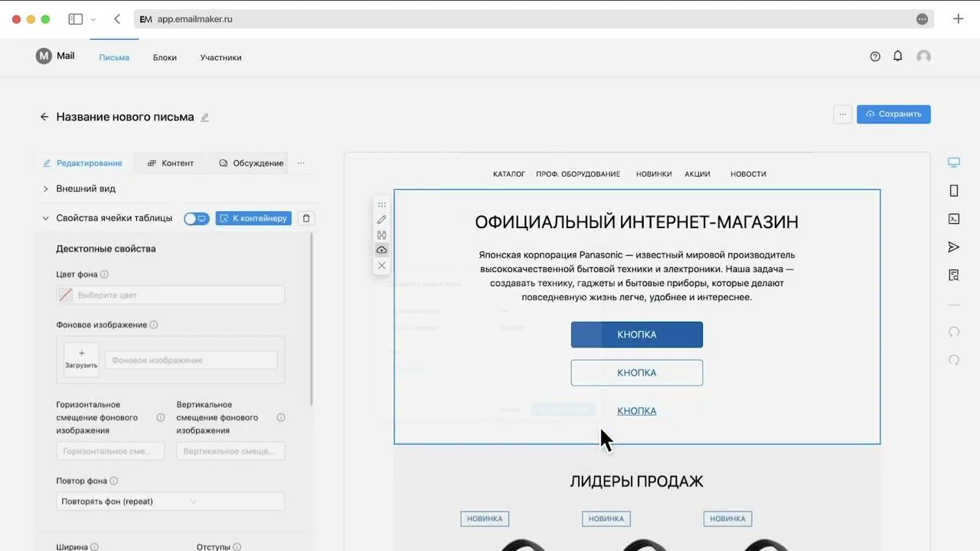Delete table cell with trash icon
The height and width of the screenshot is (551, 980).
point(306,218)
